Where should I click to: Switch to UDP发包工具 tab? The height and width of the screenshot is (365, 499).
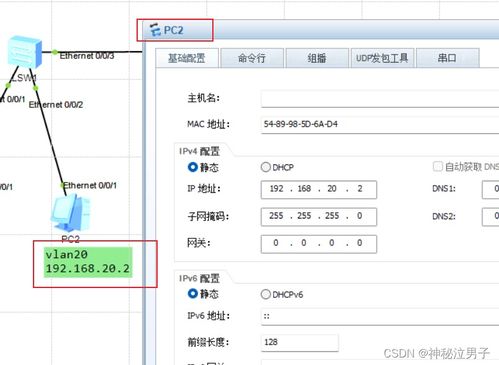pyautogui.click(x=382, y=58)
